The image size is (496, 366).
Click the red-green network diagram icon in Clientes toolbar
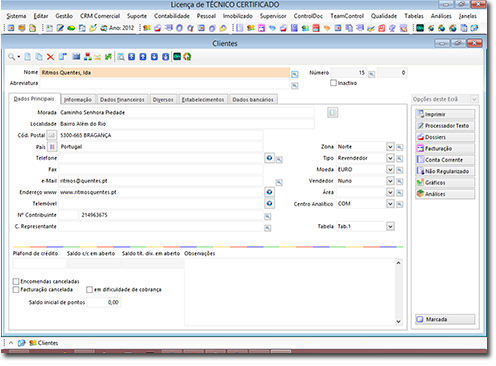pos(88,57)
